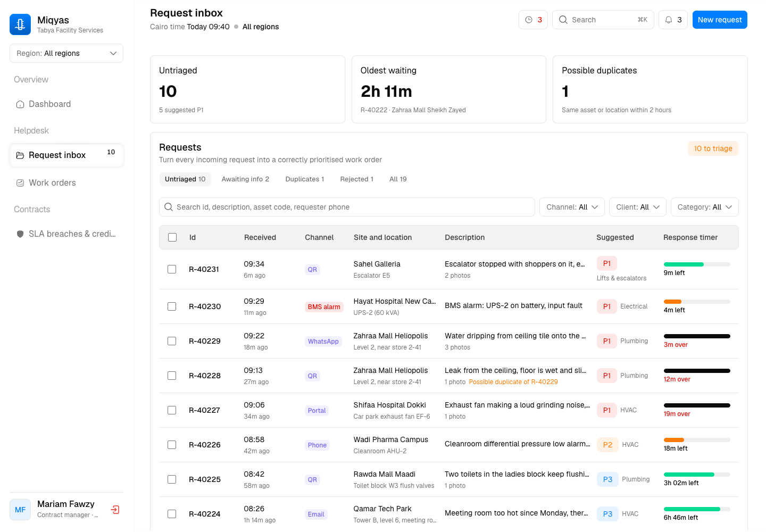Open the Region: All regions dropdown
Screen dimensions: 766x532
[x=66, y=53]
